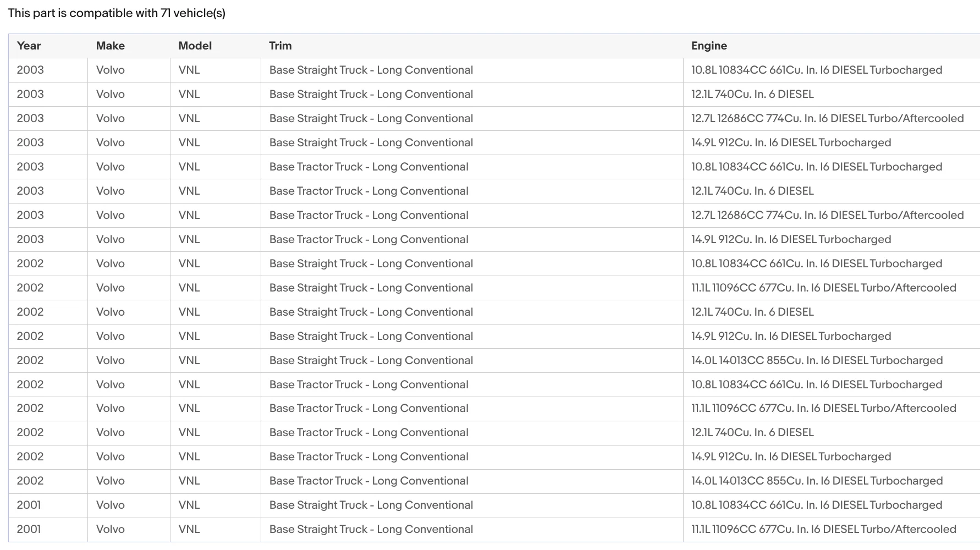Click the 'Trim' column header
The height and width of the screenshot is (550, 980).
(472, 46)
